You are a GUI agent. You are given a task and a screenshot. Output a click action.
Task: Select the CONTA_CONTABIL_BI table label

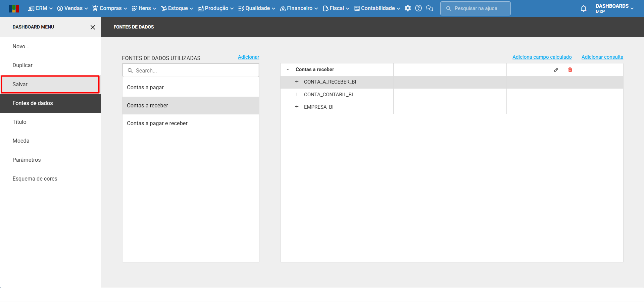point(329,95)
